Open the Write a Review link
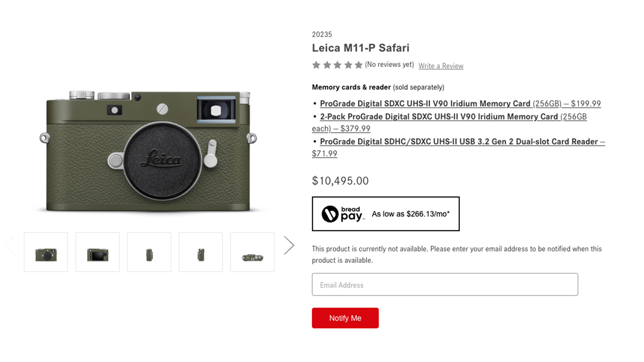 tap(441, 66)
